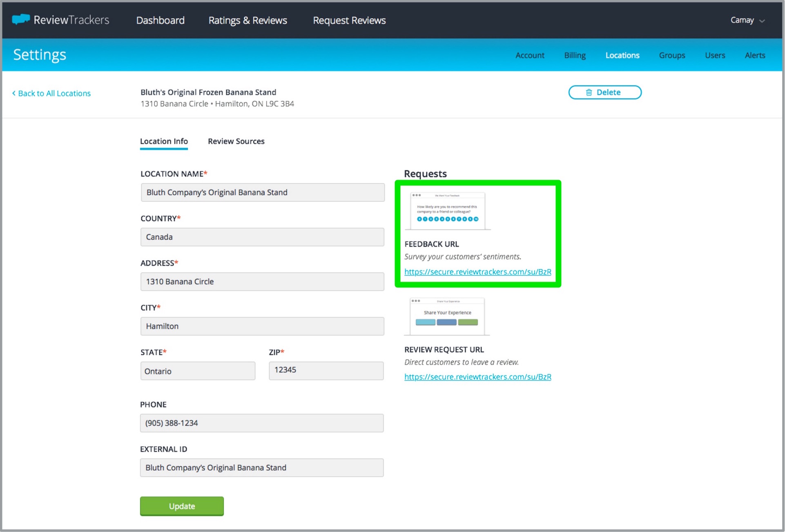Click the Share Your Experience thumbnail
The height and width of the screenshot is (532, 785).
447,316
